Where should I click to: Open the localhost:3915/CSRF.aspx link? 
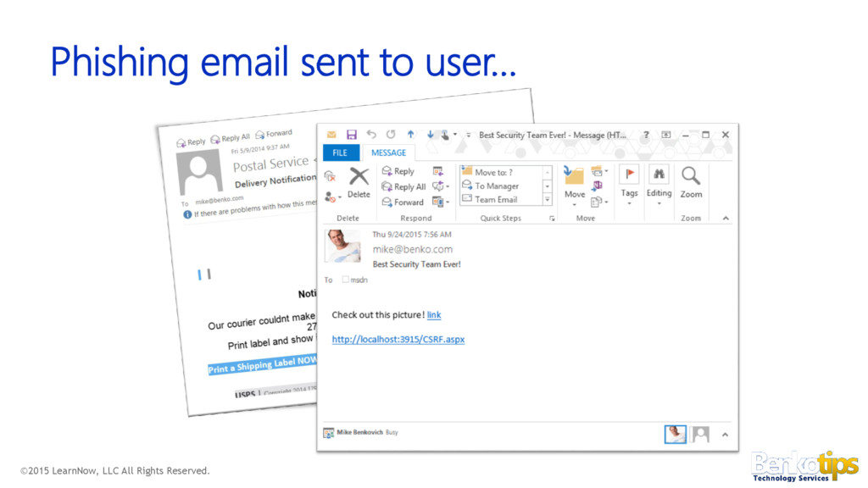398,339
